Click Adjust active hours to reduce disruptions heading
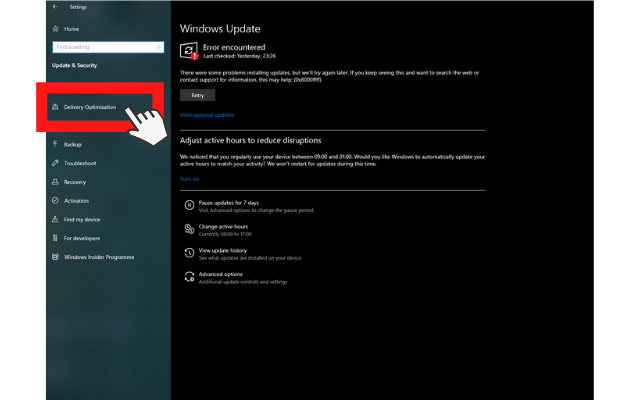This screenshot has width=640, height=400. pos(251,140)
